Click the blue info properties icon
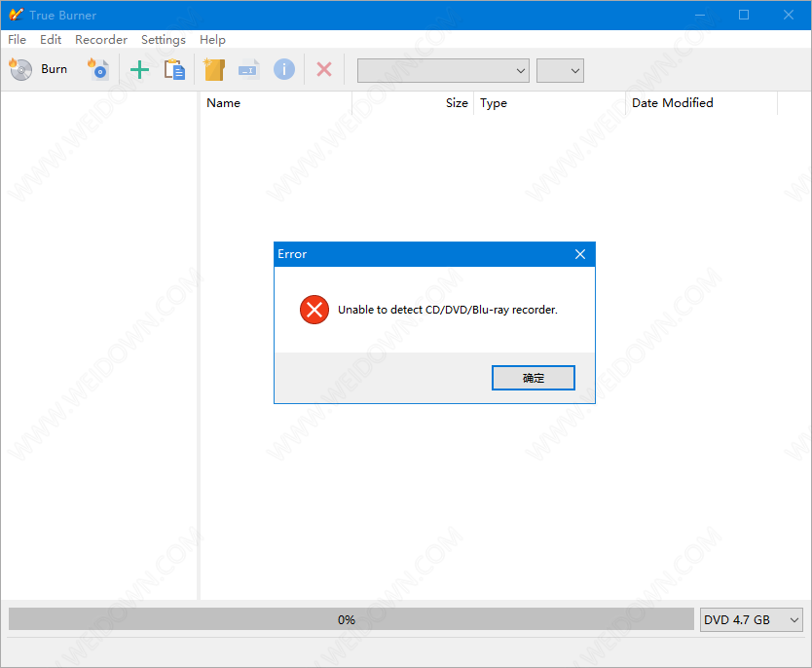This screenshot has width=812, height=668. [x=283, y=69]
